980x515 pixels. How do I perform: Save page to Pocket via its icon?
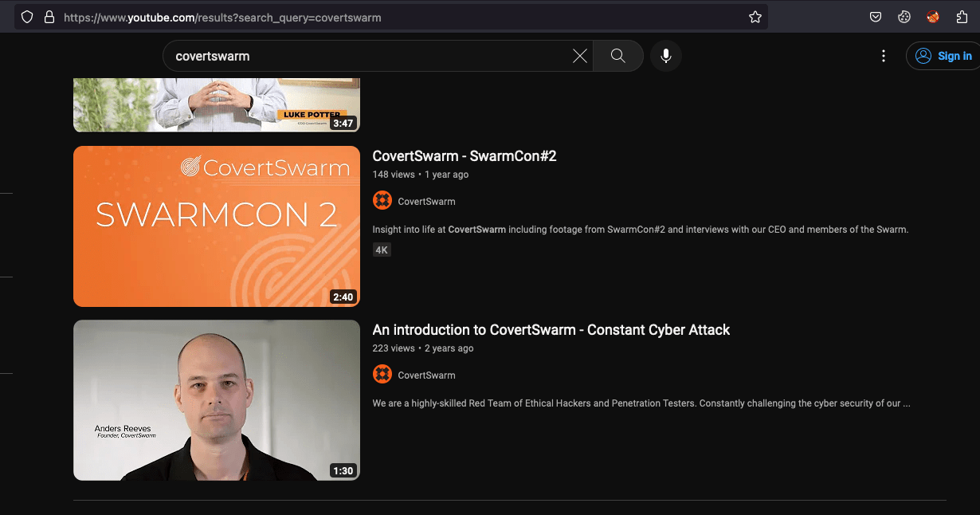(876, 17)
